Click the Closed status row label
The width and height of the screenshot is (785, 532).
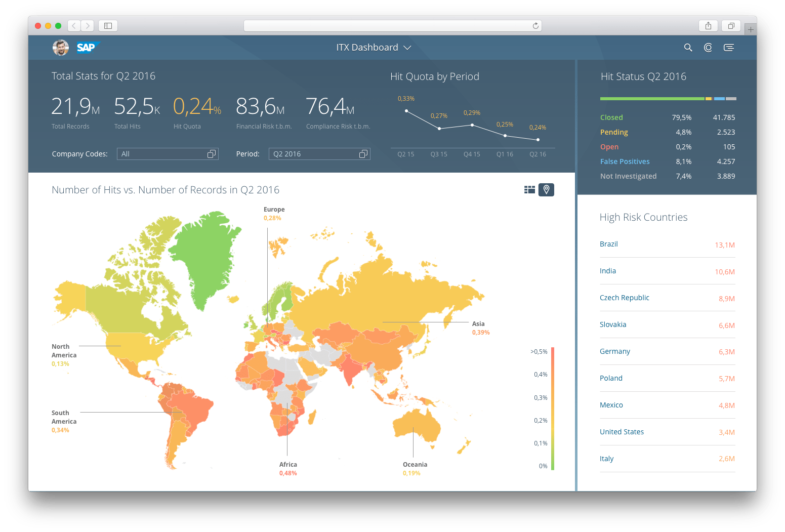pos(611,117)
